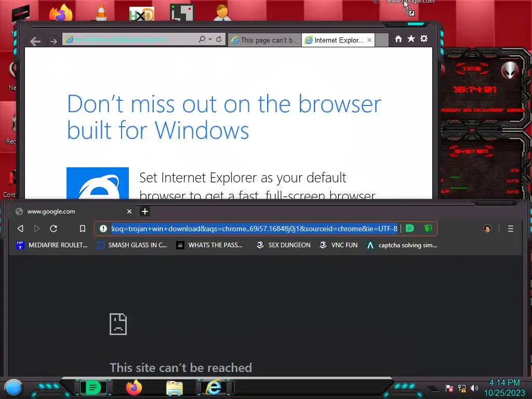Open IE tools gear menu
532x399 pixels.
(x=424, y=38)
